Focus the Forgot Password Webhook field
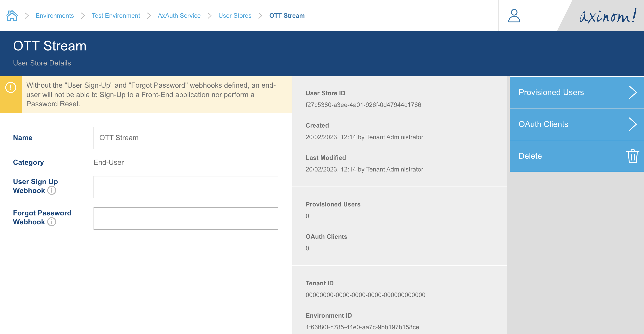Viewport: 644px width, 334px height. (x=186, y=218)
